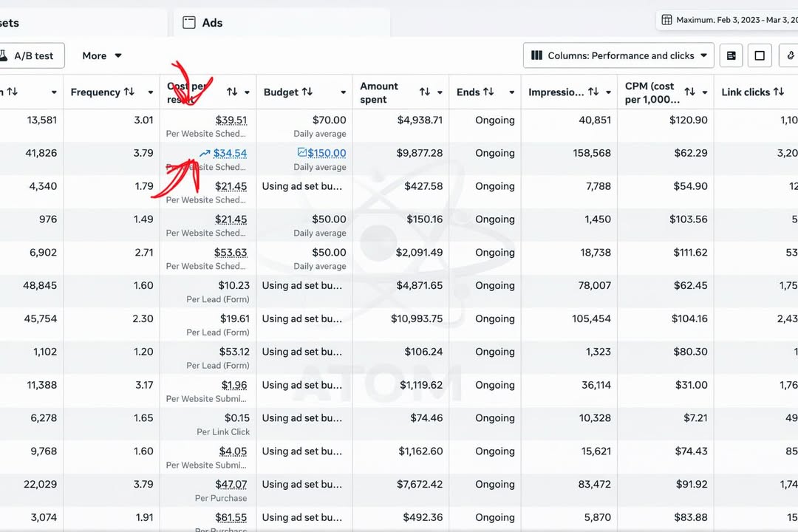Sort by Frequency using its sort arrows
Screen dimensions: 798x532
tap(129, 92)
